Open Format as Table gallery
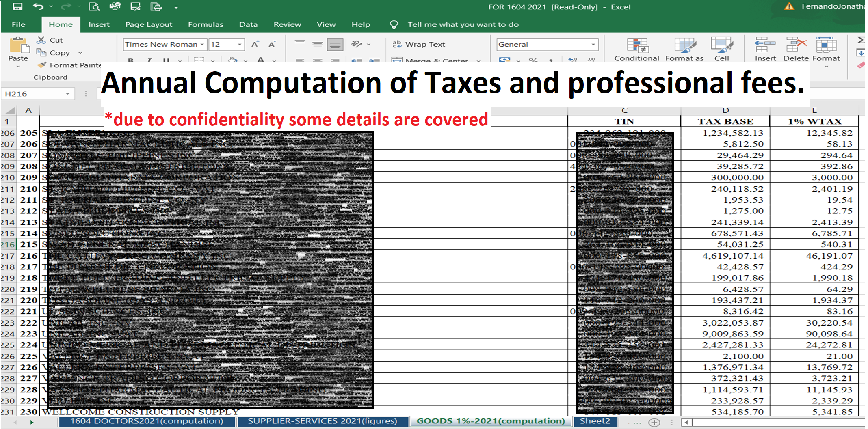 pyautogui.click(x=684, y=50)
